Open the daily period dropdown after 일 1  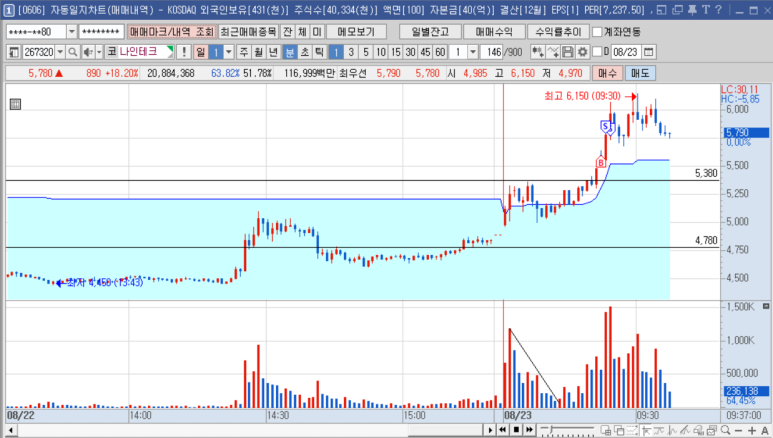pyautogui.click(x=229, y=52)
